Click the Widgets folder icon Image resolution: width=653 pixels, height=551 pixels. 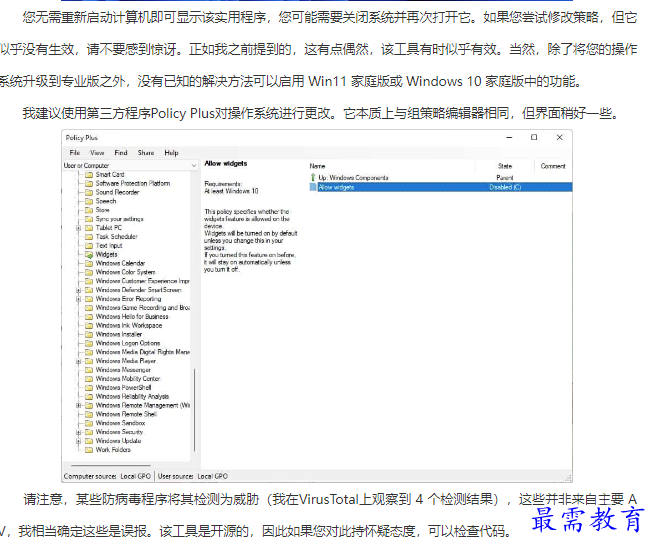89,254
